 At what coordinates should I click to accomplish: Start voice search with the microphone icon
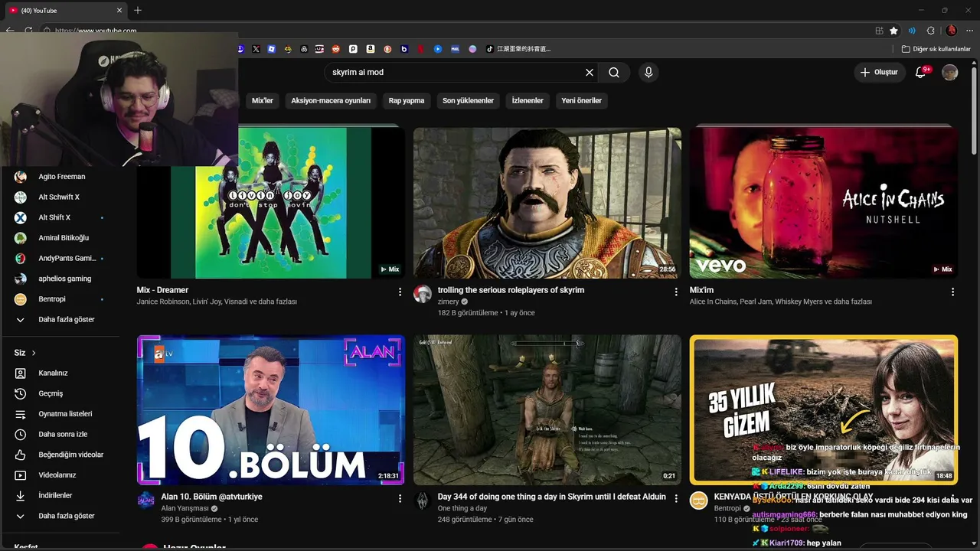(648, 73)
